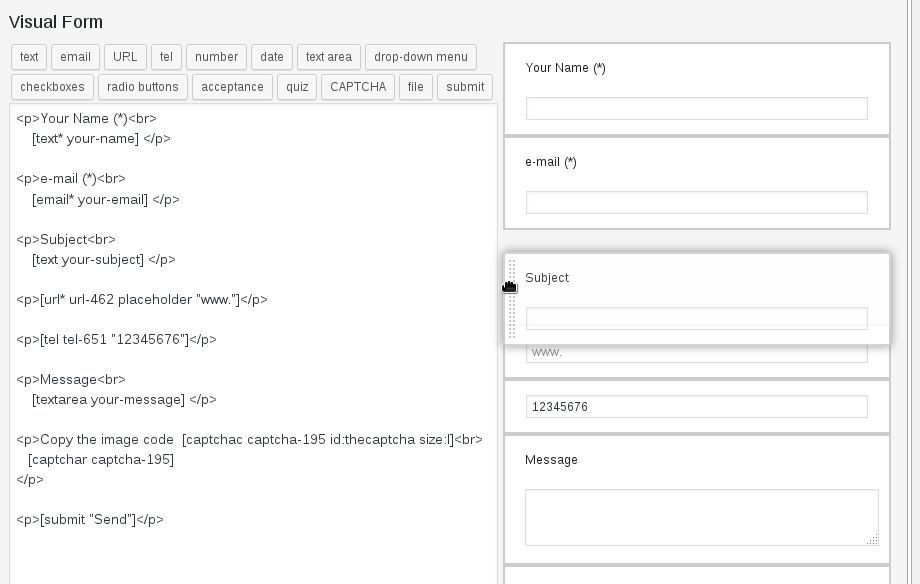Insert a drop-down menu tag
Image resolution: width=920 pixels, height=584 pixels.
coord(421,57)
